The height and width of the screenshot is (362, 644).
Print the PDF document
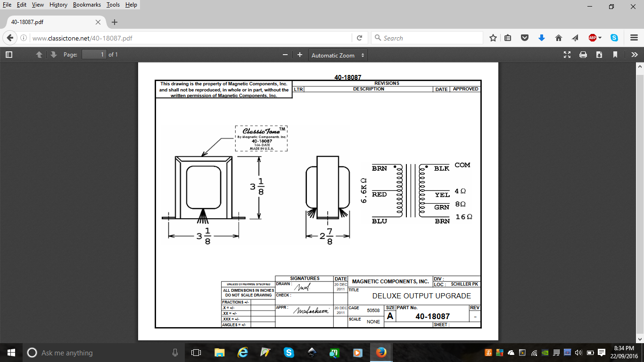[583, 55]
